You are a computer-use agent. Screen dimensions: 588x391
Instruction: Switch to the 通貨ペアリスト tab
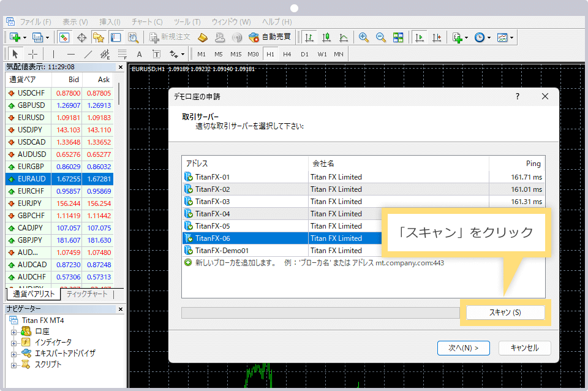point(34,294)
